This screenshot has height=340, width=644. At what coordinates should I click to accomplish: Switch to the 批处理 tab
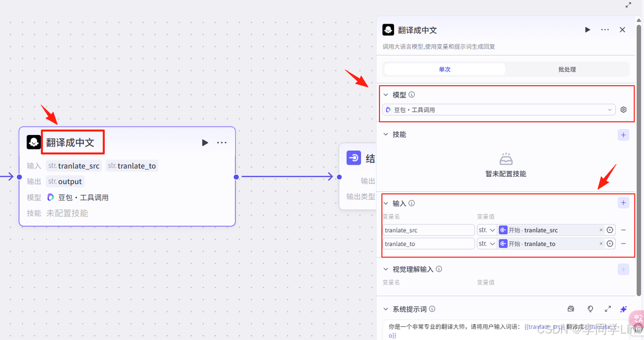point(567,70)
